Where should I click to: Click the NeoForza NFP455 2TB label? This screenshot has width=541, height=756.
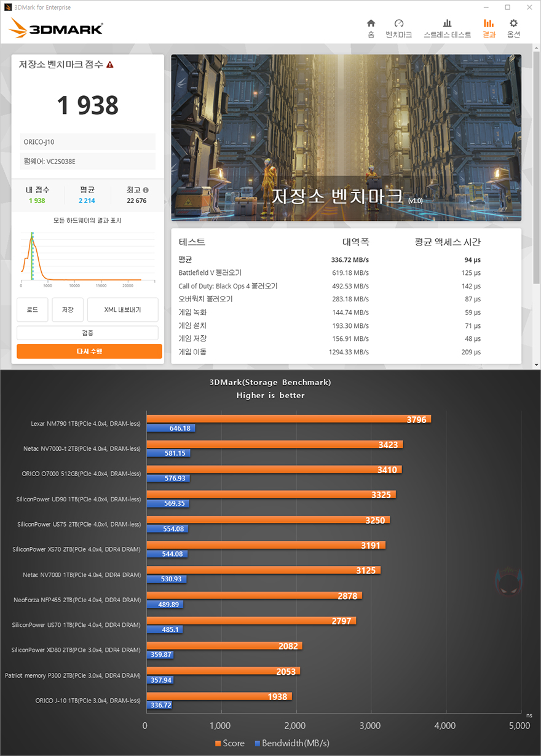(x=77, y=599)
